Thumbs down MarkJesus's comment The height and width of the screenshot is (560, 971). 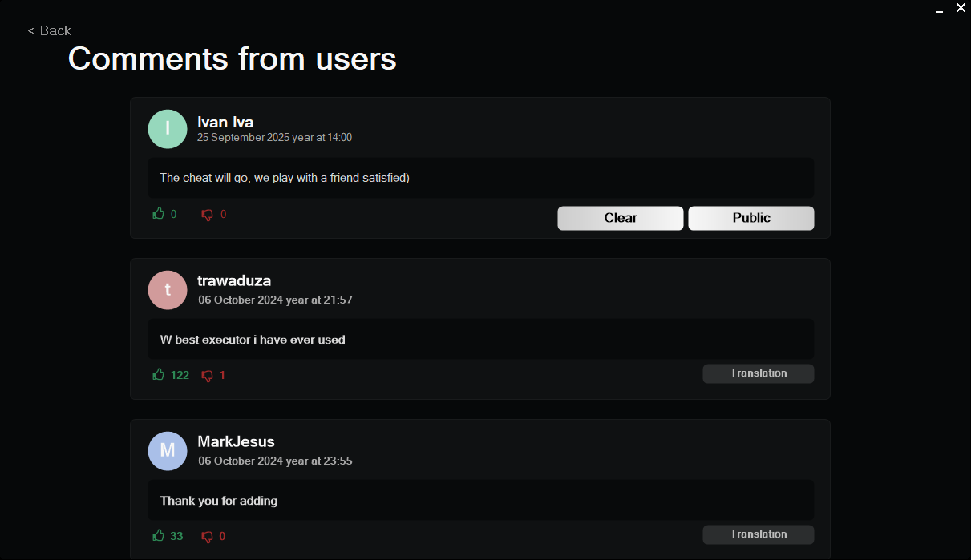pos(207,537)
